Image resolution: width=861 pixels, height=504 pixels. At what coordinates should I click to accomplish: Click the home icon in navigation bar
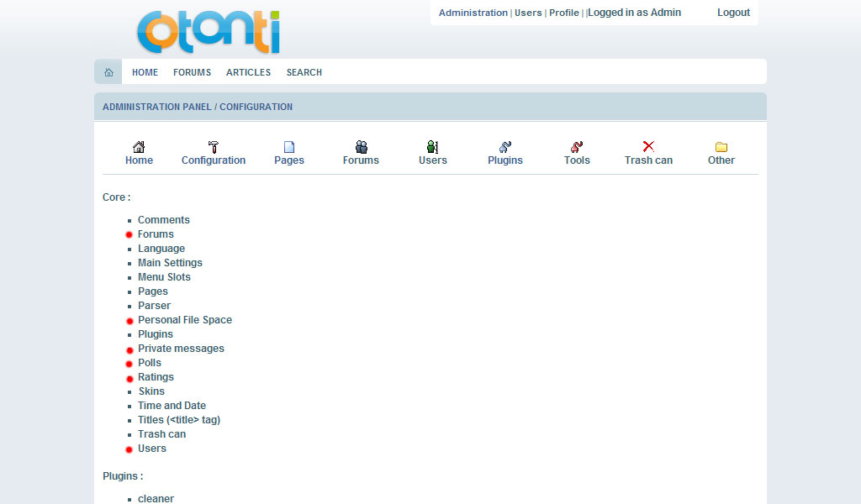coord(108,72)
